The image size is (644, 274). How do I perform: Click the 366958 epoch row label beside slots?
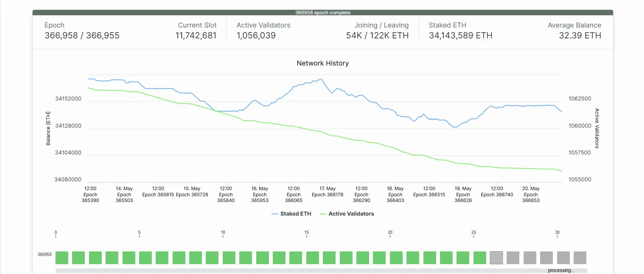tap(44, 254)
